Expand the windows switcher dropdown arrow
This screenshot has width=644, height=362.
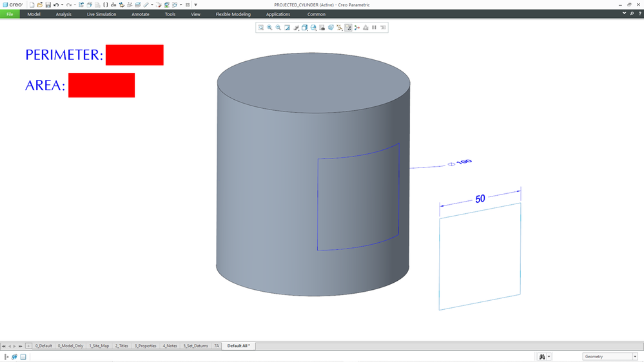(181, 5)
